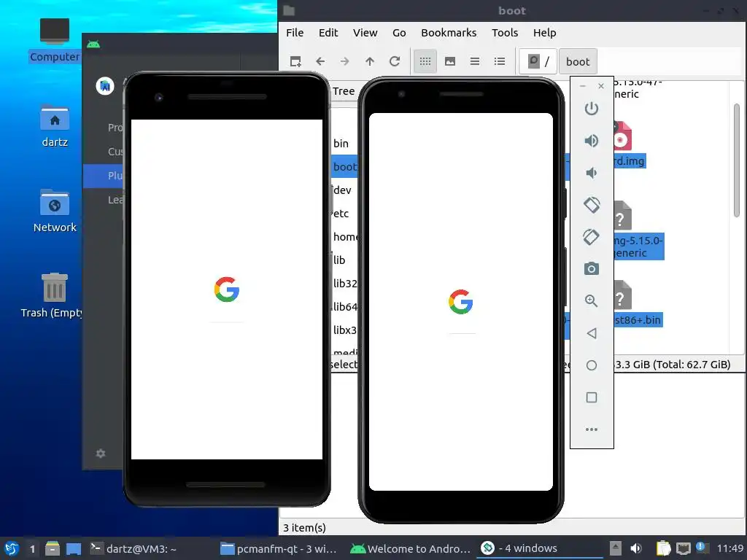Open the View menu
This screenshot has width=747, height=560.
point(365,33)
